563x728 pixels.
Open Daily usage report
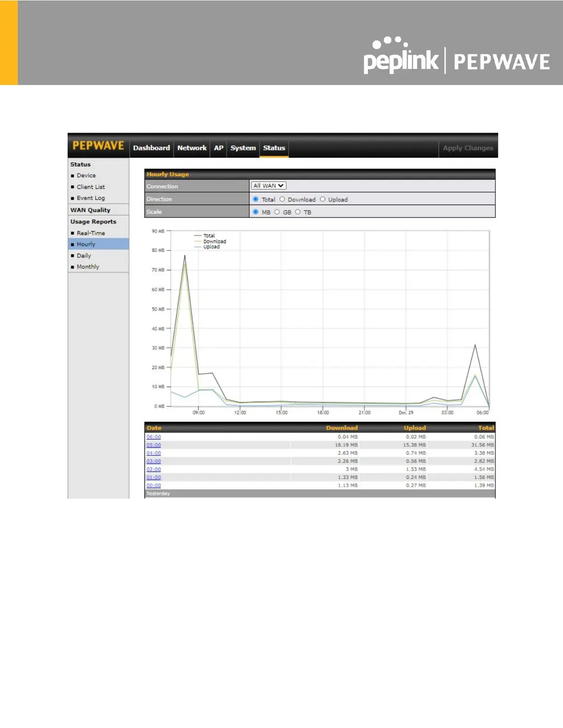coord(84,256)
